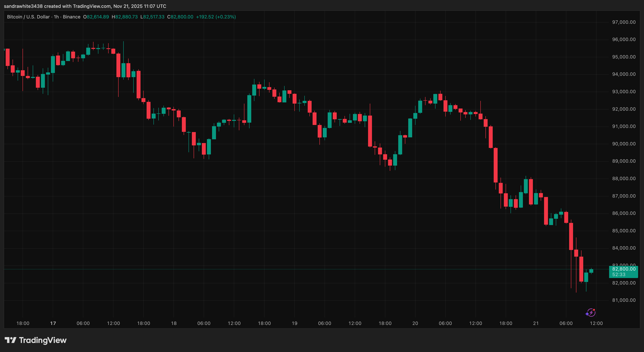Select the 82,800.00 current price label
The height and width of the screenshot is (352, 644).
pos(624,269)
